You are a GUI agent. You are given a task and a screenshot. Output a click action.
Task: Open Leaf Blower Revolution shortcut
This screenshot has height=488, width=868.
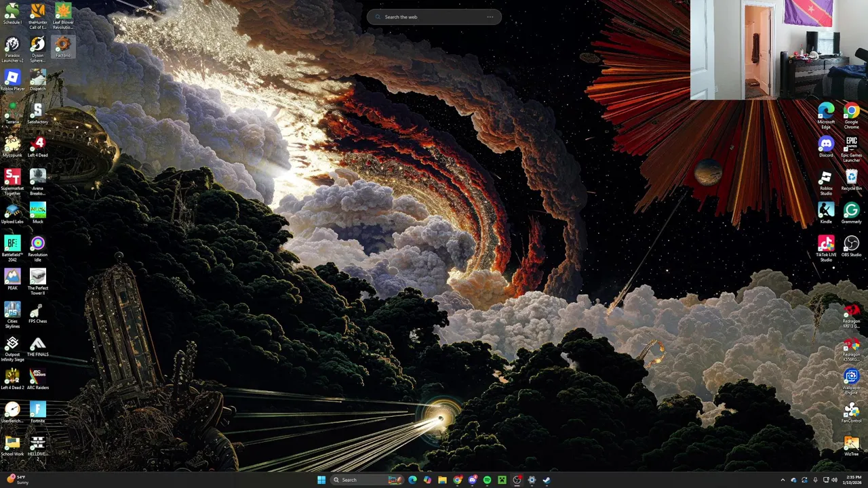click(x=63, y=15)
